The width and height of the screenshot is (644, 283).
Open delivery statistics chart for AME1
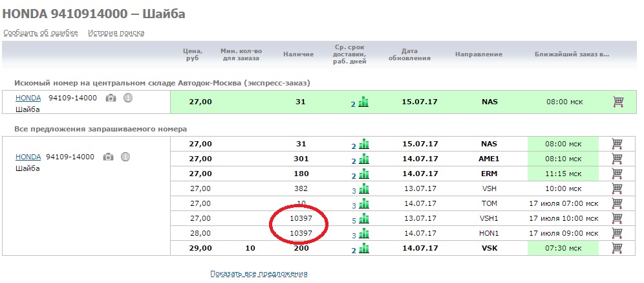pos(364,159)
